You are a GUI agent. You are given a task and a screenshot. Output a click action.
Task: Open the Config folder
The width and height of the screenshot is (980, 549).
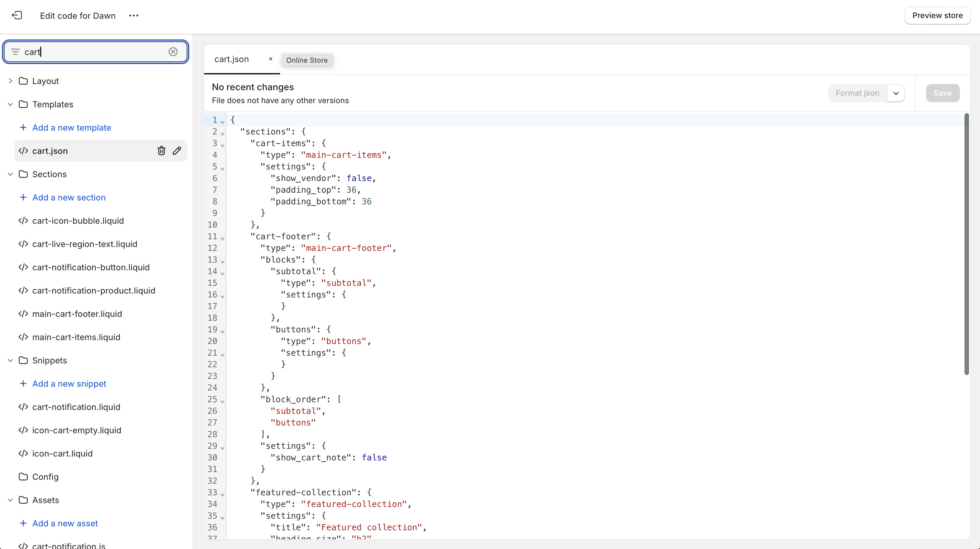click(45, 477)
